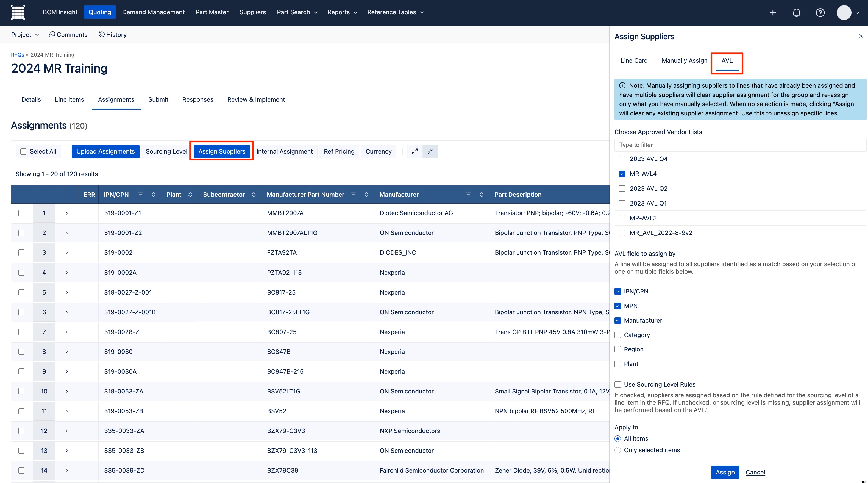
Task: Uncheck the MPN field checkbox
Action: pyautogui.click(x=618, y=306)
